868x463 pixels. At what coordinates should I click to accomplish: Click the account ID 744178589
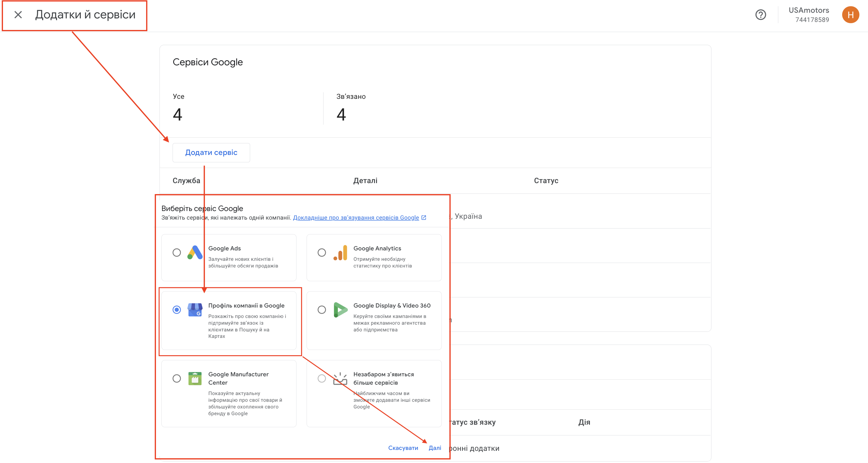812,20
